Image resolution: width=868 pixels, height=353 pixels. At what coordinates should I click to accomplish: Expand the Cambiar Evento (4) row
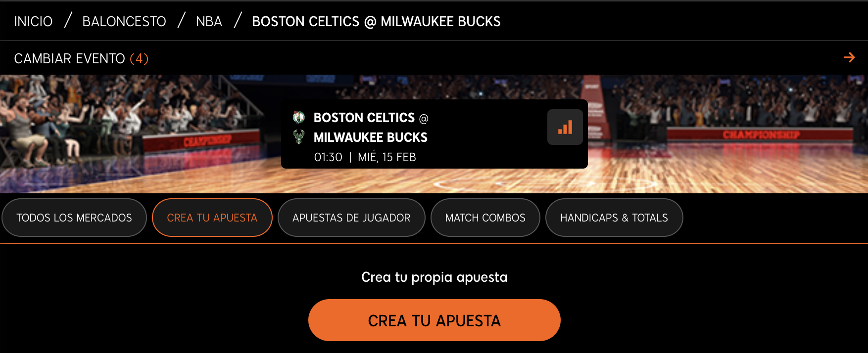click(x=434, y=58)
